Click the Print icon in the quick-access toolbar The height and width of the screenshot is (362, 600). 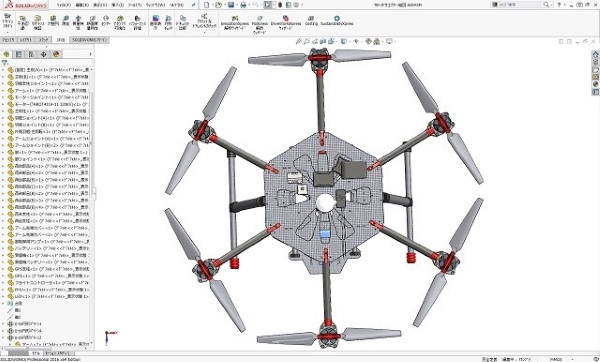(x=243, y=5)
